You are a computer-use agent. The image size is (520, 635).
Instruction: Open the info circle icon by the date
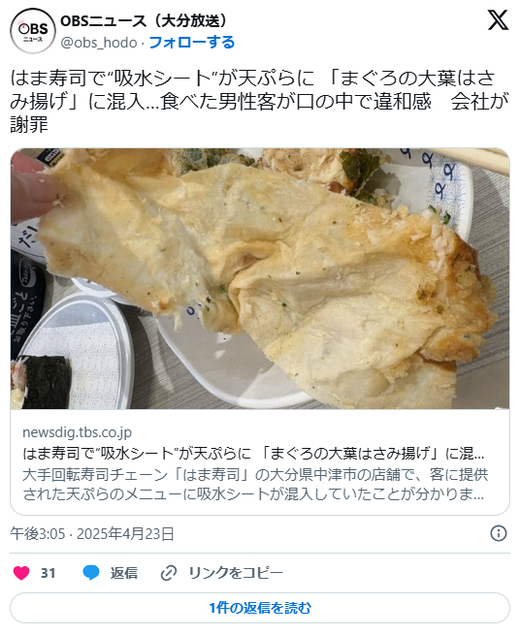tap(499, 533)
